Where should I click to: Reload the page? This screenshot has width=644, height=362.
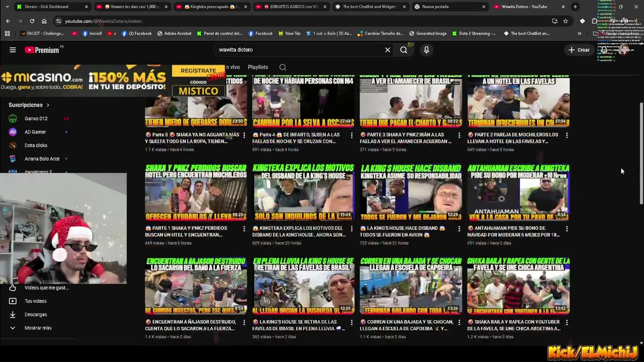point(32,21)
